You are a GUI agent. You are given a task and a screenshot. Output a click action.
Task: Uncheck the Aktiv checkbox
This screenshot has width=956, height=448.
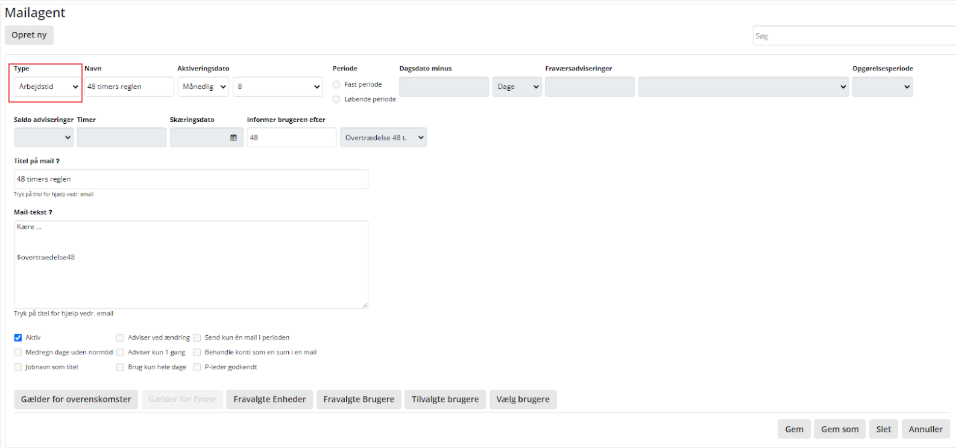tap(19, 338)
